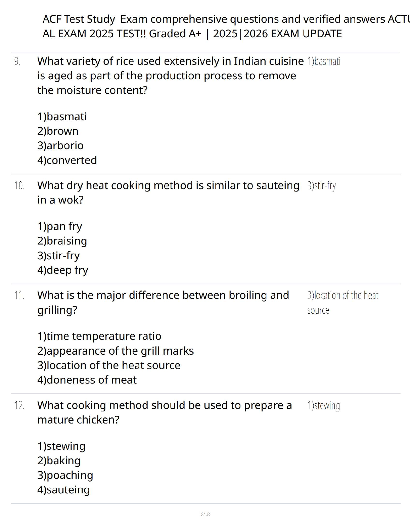The height and width of the screenshot is (532, 411).
Task: Click question 10 about sauteing in a wok
Action: click(168, 192)
